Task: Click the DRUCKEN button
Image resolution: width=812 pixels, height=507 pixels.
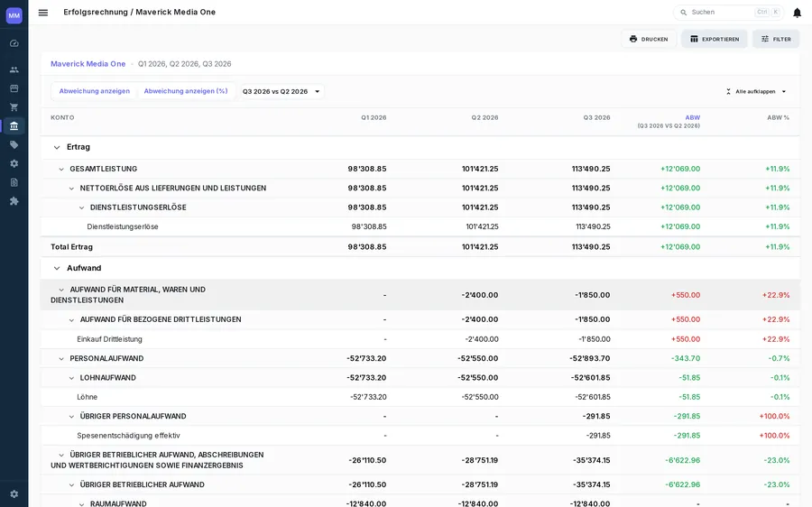Action: pyautogui.click(x=649, y=39)
